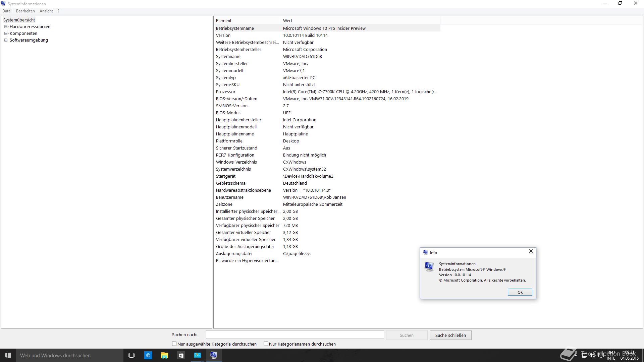Click the blue app icon beside Store in taskbar
644x362 pixels.
[197, 355]
